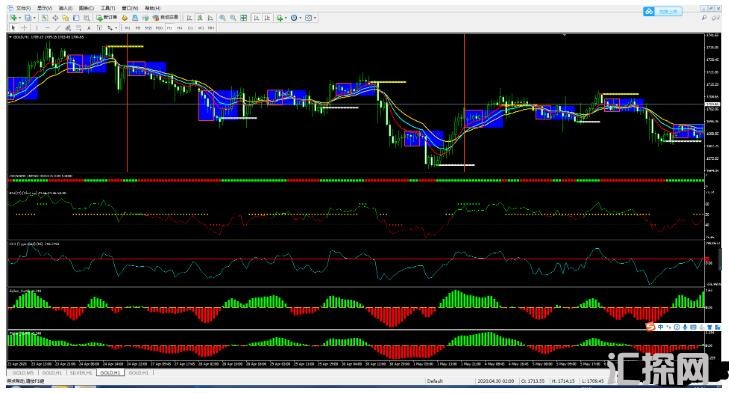Switch to candlestick chart mode

(x=200, y=18)
